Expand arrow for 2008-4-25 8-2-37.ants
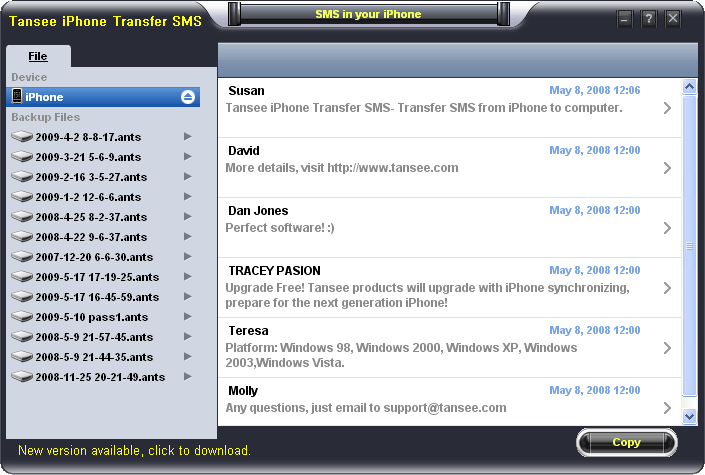This screenshot has height=475, width=705. click(x=188, y=216)
